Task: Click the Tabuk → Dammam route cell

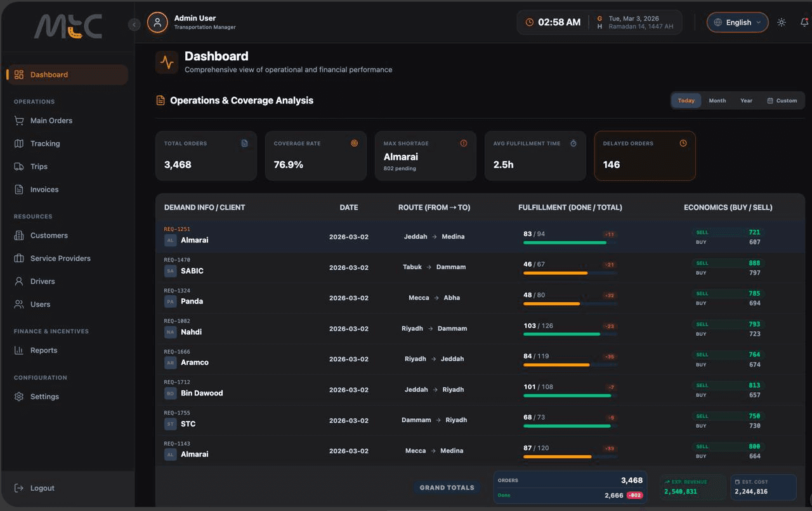Action: (434, 267)
